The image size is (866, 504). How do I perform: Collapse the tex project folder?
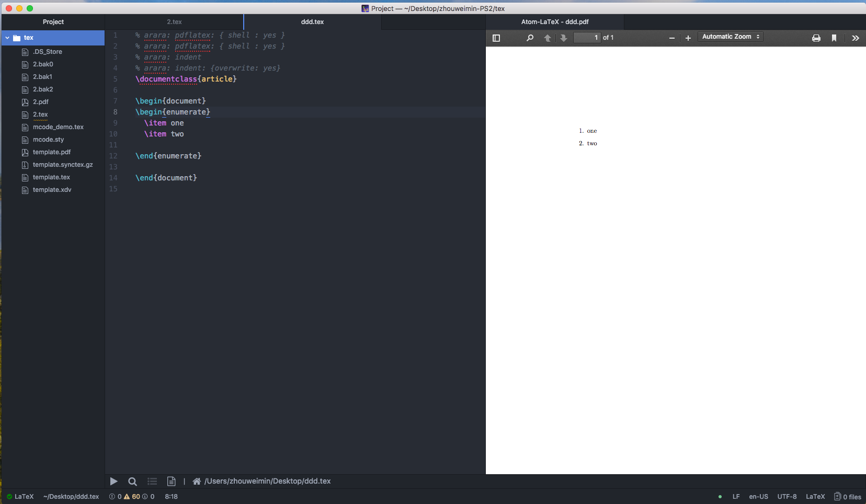click(x=7, y=37)
